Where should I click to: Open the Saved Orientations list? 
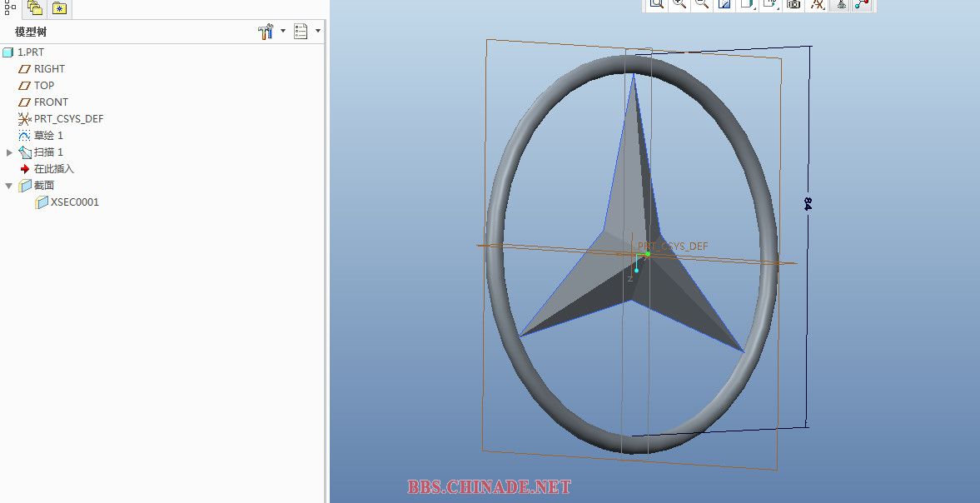point(771,4)
